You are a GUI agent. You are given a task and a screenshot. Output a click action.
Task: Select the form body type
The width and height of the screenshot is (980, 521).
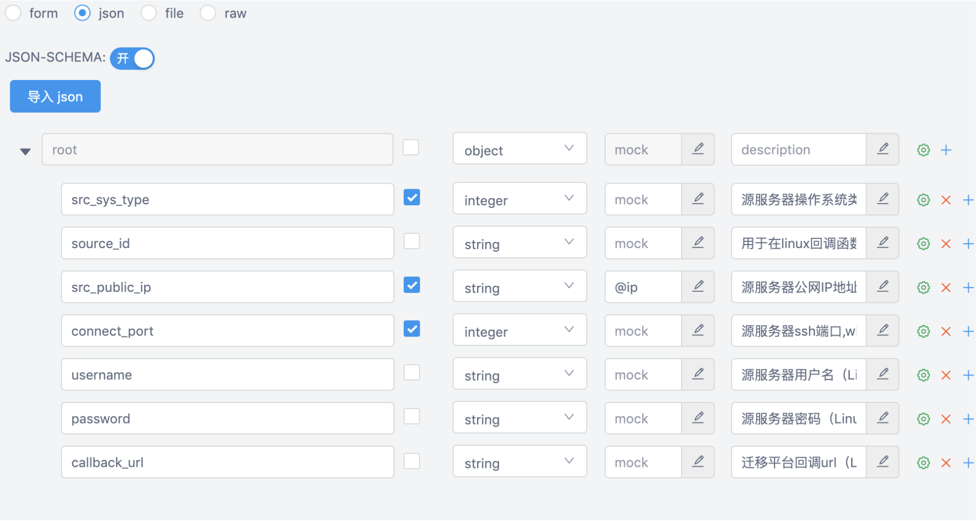pos(13,13)
